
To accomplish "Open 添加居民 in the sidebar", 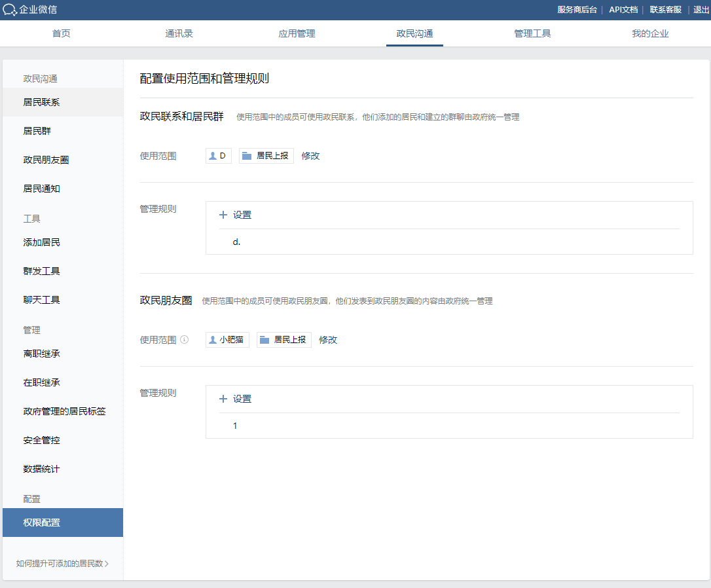I will point(63,242).
